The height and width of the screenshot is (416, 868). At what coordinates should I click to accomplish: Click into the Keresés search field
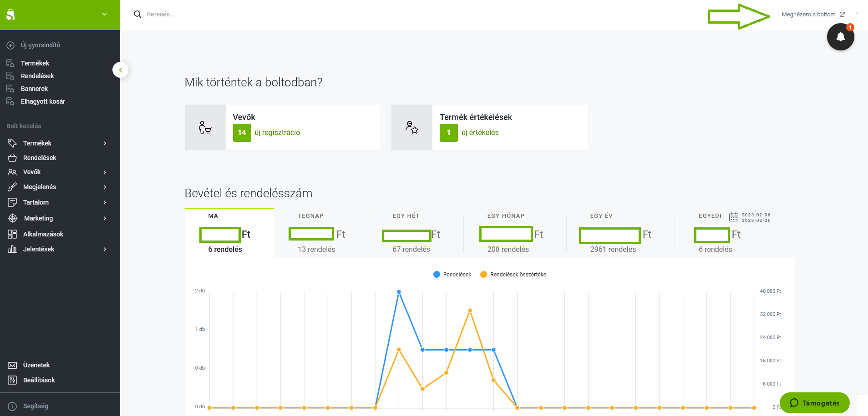pyautogui.click(x=273, y=15)
